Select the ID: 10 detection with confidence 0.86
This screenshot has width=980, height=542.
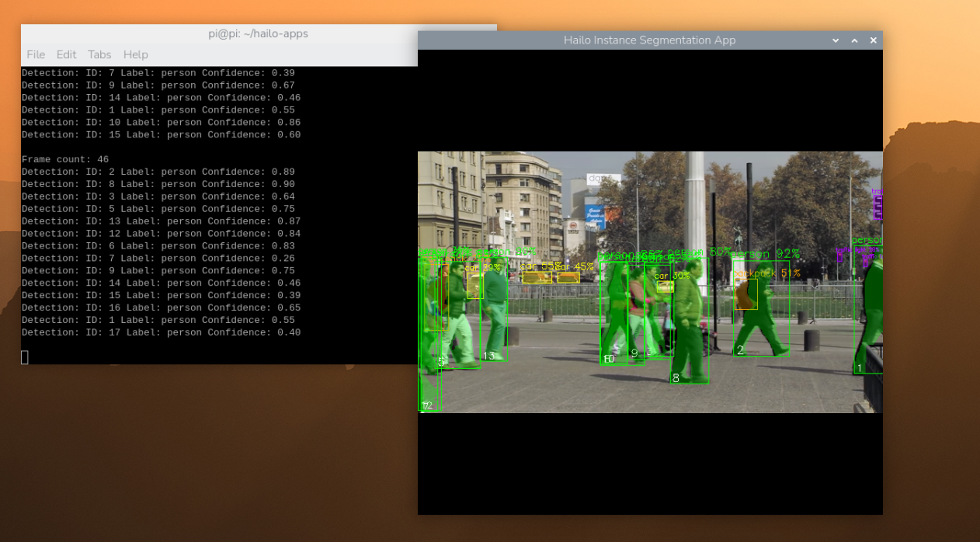click(162, 123)
